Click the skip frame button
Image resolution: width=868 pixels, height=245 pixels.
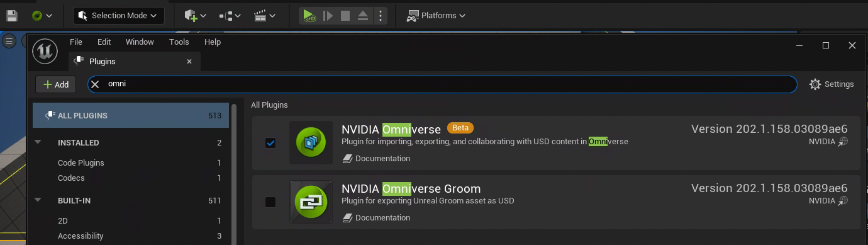(x=328, y=15)
